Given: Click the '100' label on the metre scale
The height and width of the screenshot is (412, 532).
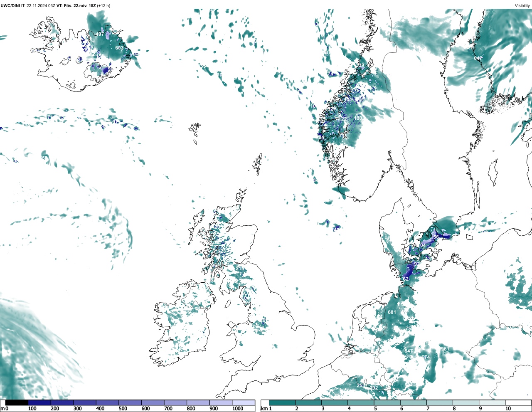Looking at the screenshot, I should [x=32, y=409].
